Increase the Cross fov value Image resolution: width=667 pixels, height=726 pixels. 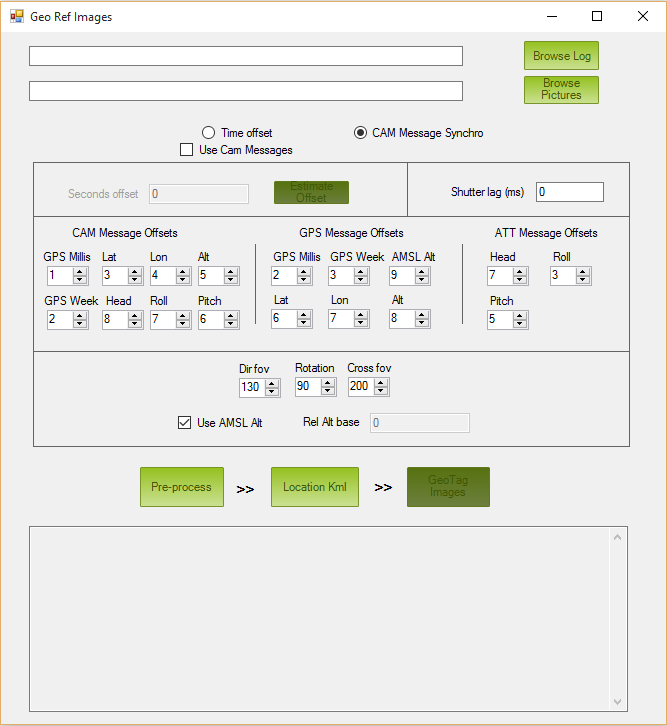coord(382,383)
